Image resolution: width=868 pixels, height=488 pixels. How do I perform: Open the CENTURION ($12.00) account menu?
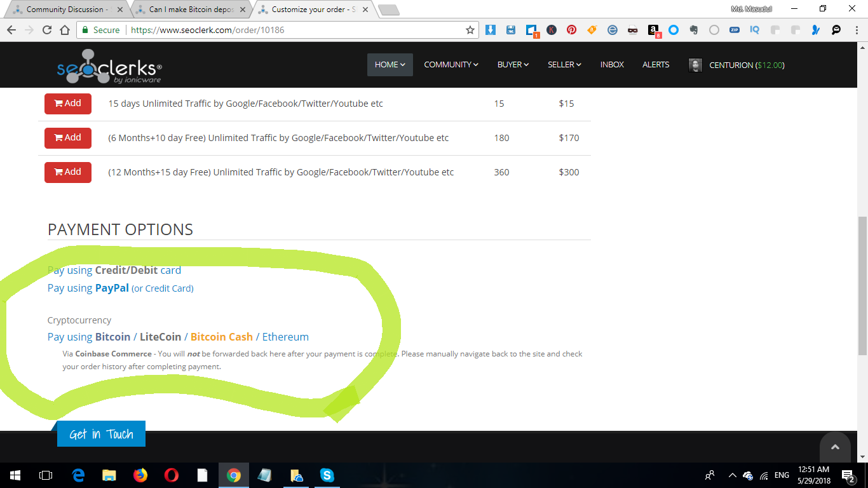click(x=747, y=65)
